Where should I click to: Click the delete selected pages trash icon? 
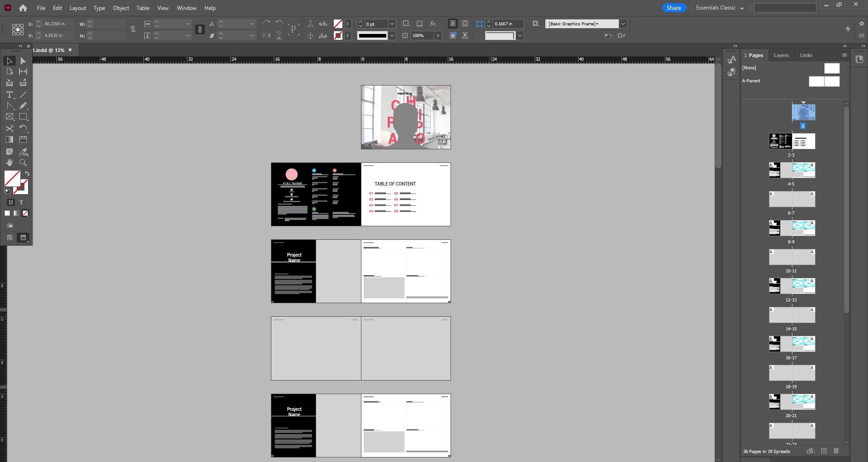[x=836, y=451]
